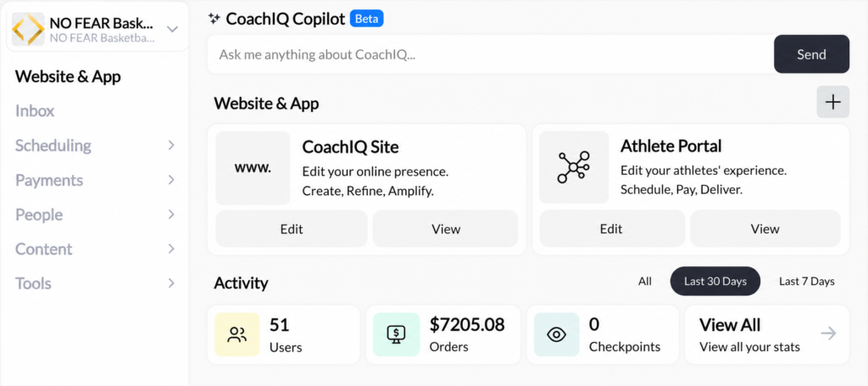The image size is (868, 386).
Task: Click the Athlete Portal network node icon
Action: (x=574, y=167)
